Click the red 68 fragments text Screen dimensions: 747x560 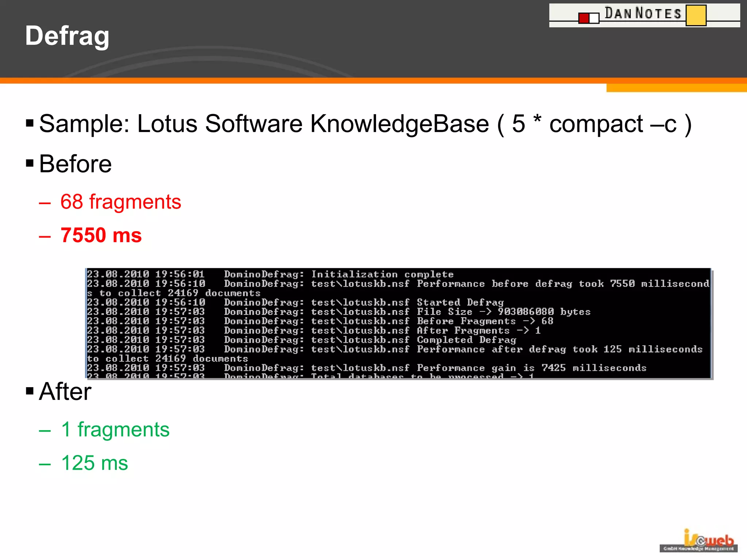tap(120, 202)
